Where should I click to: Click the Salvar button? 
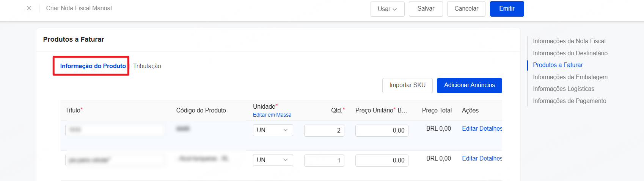[426, 9]
